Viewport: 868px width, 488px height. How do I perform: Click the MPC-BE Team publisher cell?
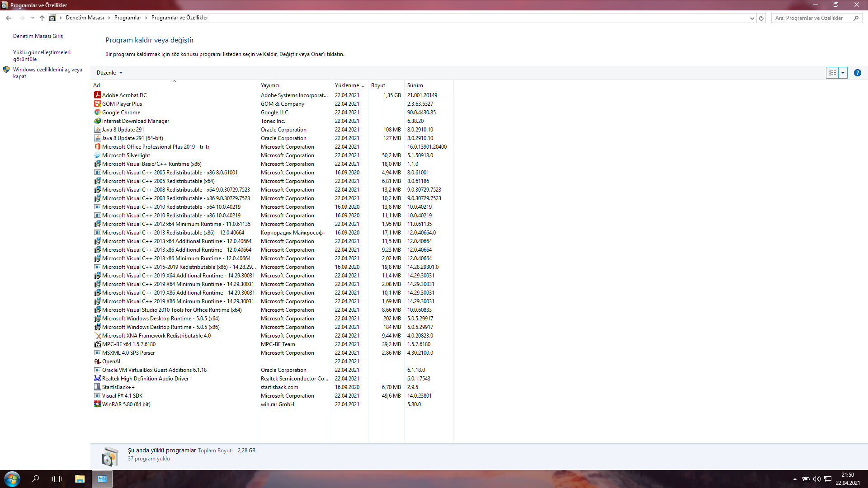coord(278,344)
